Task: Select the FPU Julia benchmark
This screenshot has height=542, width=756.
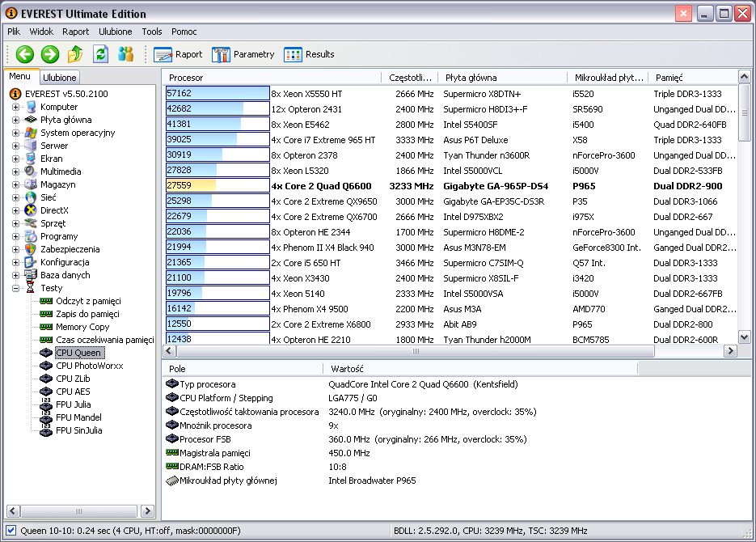Action: pyautogui.click(x=73, y=404)
